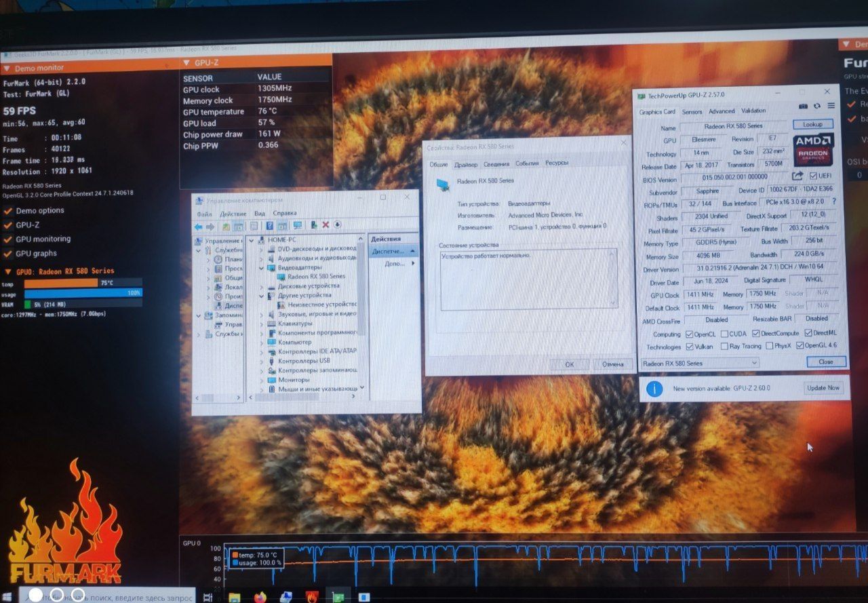This screenshot has height=603, width=868.
Task: Open the GPU-Z hamburger menu
Action: coord(831,106)
